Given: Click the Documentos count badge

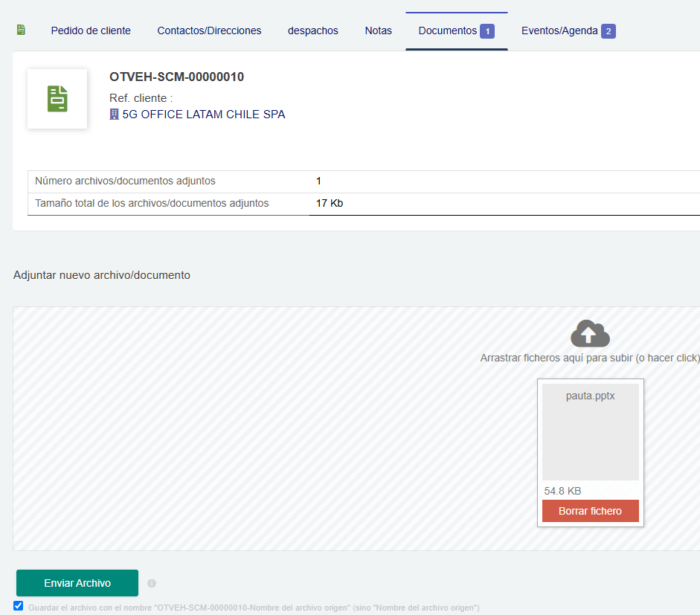Looking at the screenshot, I should pos(487,31).
